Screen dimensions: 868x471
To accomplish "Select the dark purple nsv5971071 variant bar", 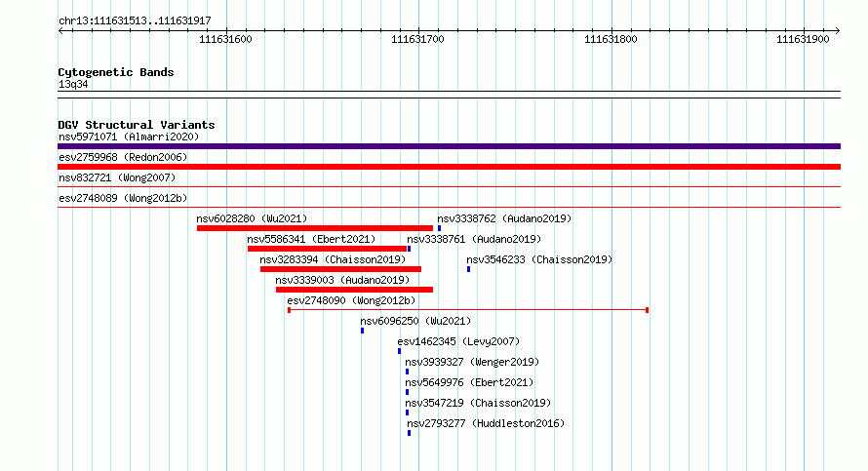I will [x=449, y=146].
